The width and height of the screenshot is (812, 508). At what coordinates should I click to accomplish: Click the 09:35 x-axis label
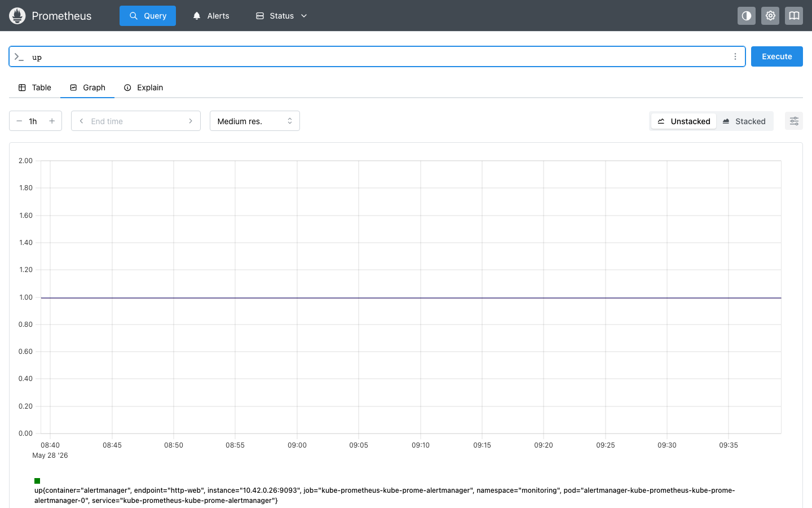[x=729, y=445]
